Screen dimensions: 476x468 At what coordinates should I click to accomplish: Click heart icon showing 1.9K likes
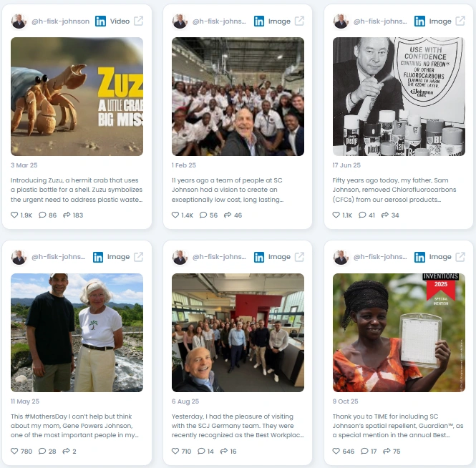pos(14,215)
